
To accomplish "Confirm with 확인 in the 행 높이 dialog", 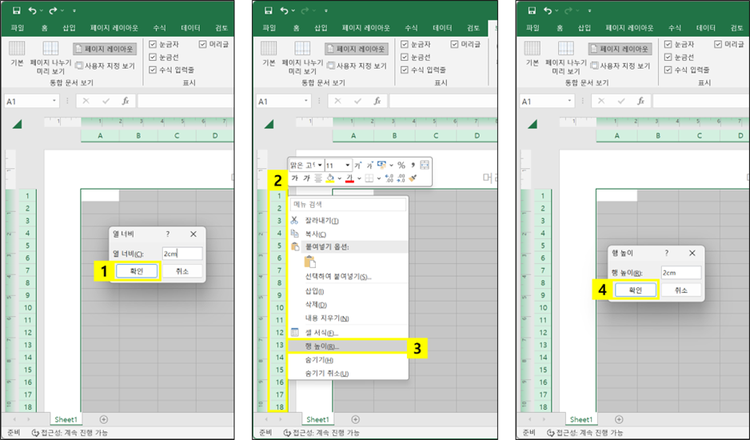I will point(635,290).
